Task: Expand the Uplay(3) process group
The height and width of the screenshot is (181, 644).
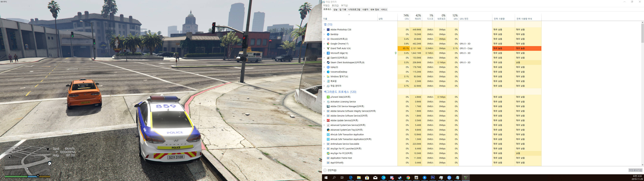Action: pyautogui.click(x=324, y=67)
